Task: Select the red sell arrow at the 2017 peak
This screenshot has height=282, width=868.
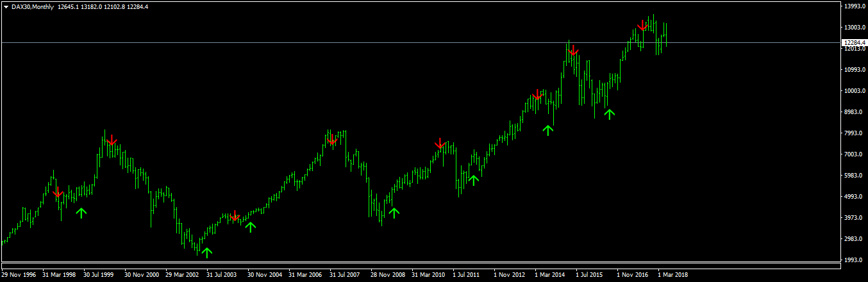Action: pyautogui.click(x=642, y=26)
